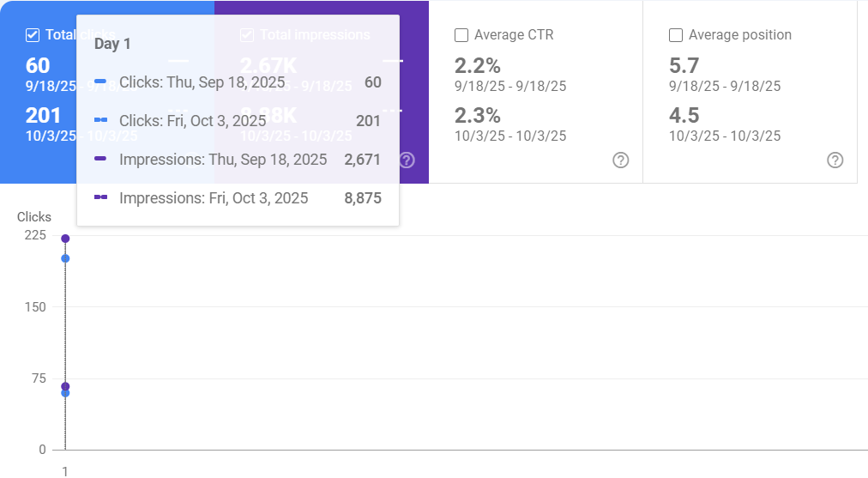
Task: Enable the Average CTR checkbox
Action: (x=461, y=35)
